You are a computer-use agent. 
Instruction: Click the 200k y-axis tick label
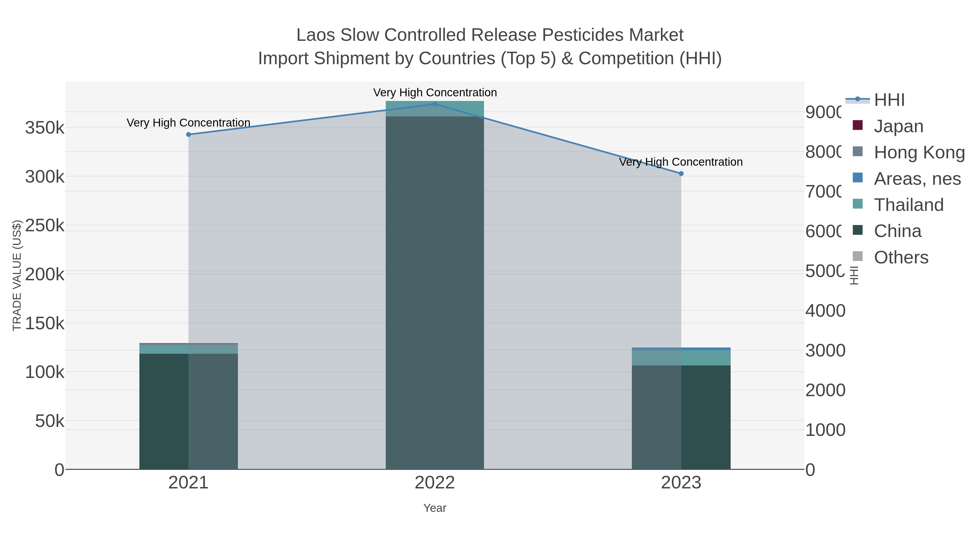point(45,275)
